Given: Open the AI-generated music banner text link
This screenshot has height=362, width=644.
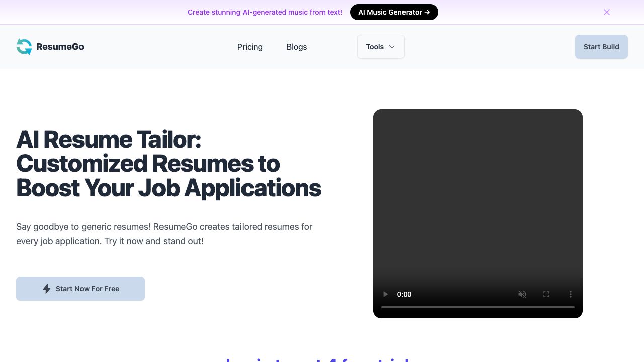Looking at the screenshot, I should (x=265, y=12).
